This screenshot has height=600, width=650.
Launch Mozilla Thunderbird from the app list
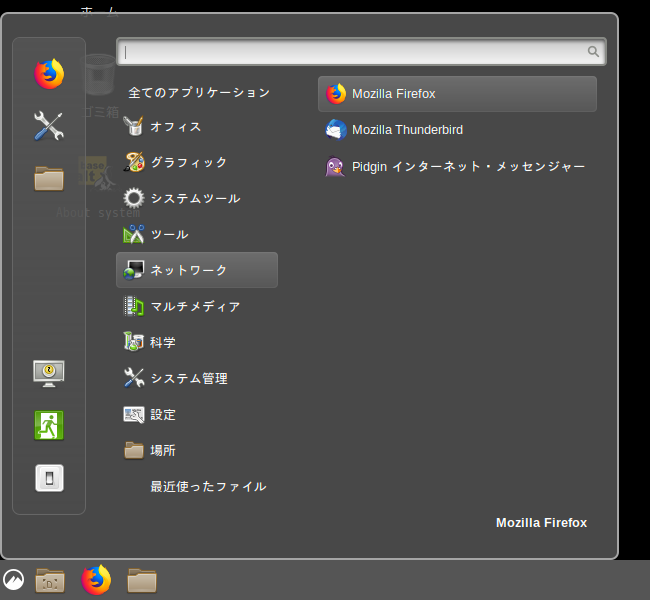[457, 130]
